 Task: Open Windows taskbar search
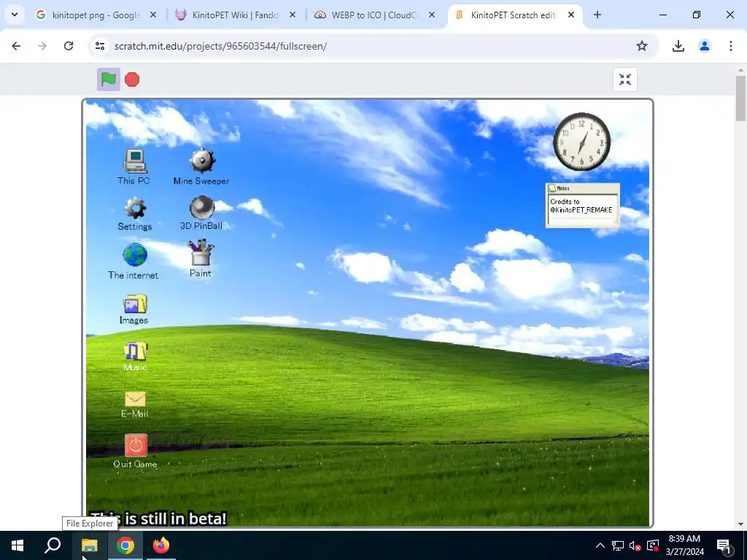53,545
